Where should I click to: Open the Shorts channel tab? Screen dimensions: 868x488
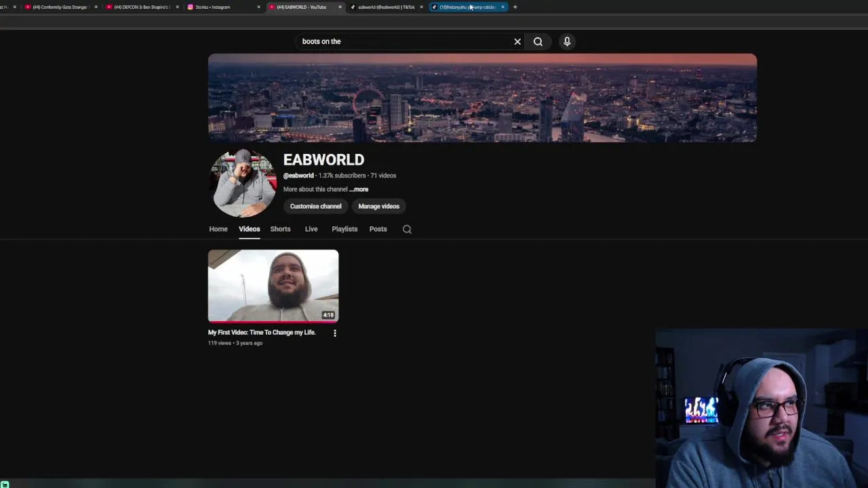(x=280, y=229)
